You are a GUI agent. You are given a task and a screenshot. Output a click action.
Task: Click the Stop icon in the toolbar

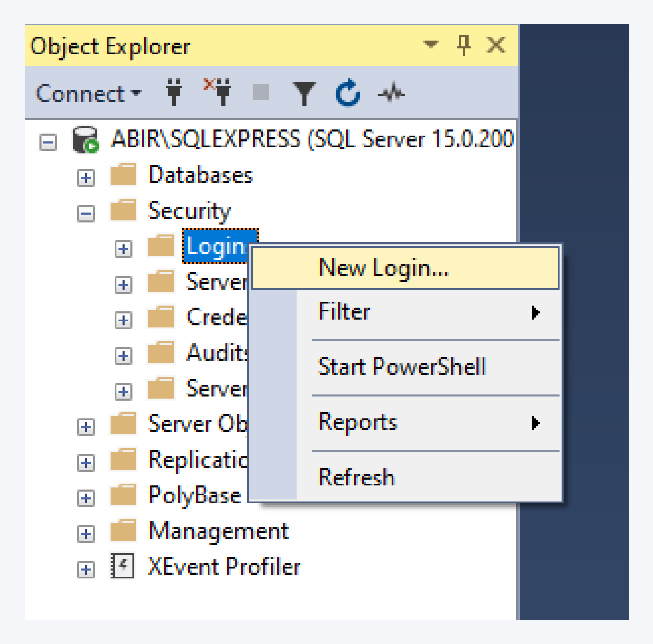coord(261,92)
